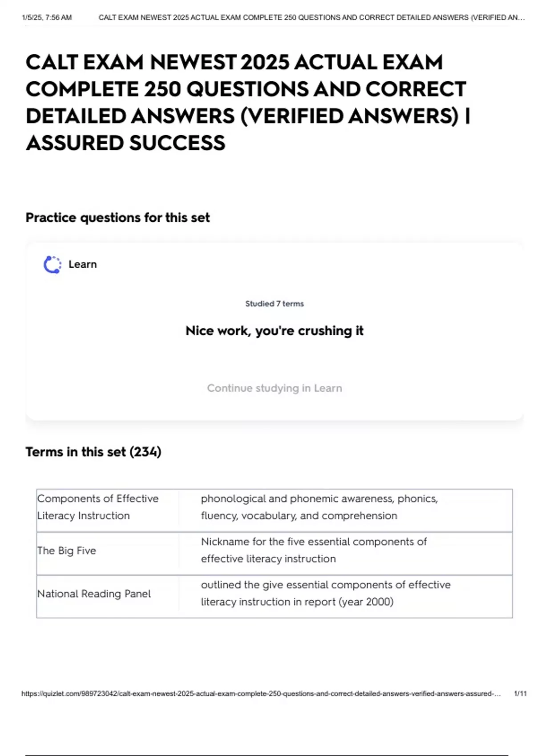Click the small document title in the page header
This screenshot has width=534, height=756.
[x=311, y=18]
